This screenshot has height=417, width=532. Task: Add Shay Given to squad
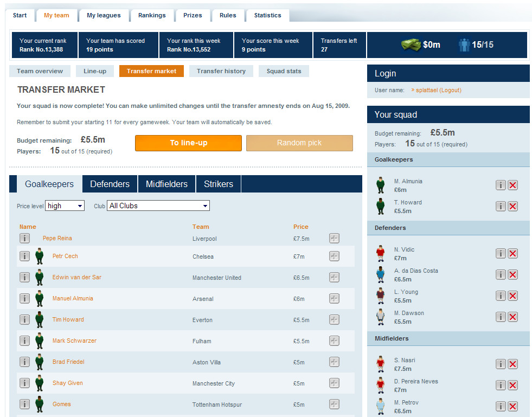point(334,383)
